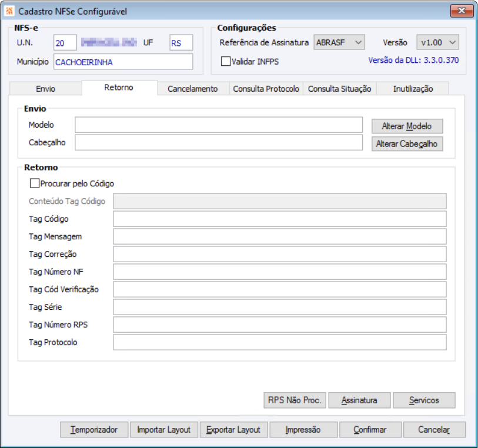Select the Retorno tab
This screenshot has width=478, height=448.
[119, 88]
